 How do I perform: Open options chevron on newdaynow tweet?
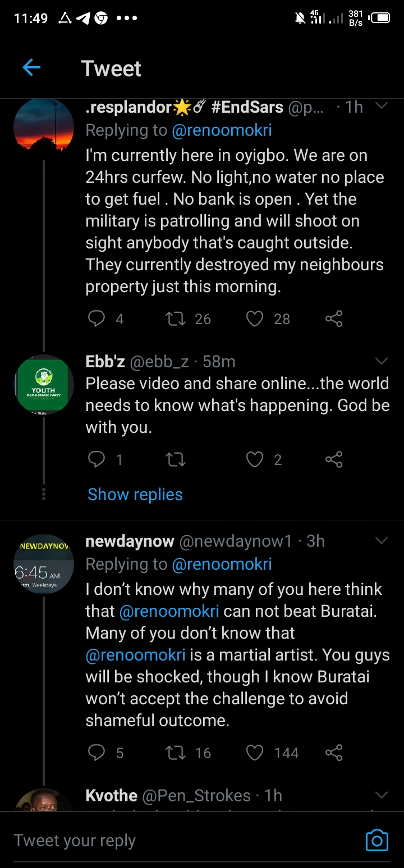[x=382, y=541]
